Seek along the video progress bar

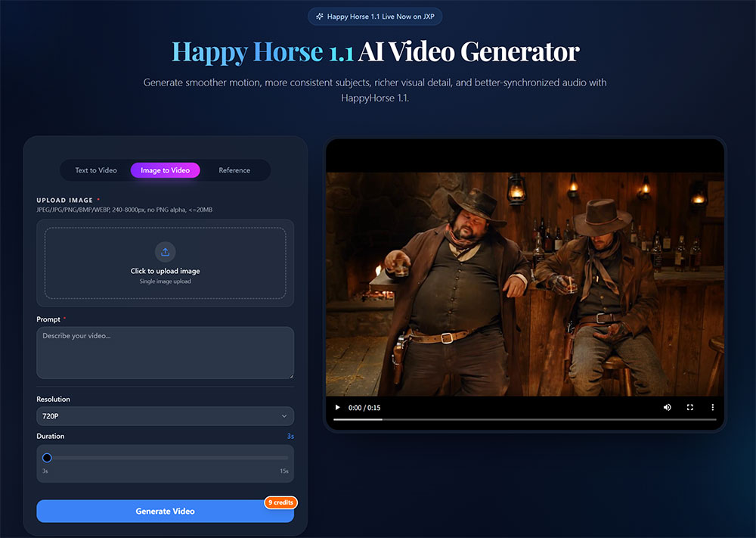tap(525, 420)
